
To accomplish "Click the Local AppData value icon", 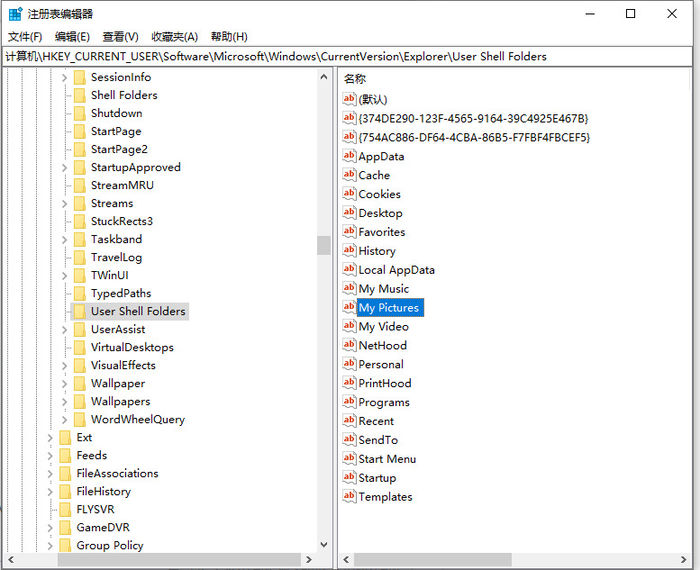I will [350, 270].
